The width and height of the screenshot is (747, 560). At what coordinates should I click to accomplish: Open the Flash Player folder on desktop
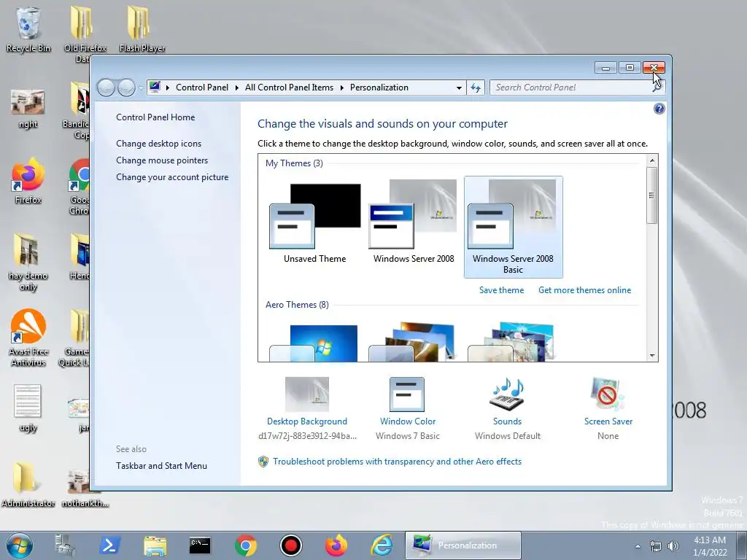pyautogui.click(x=142, y=28)
